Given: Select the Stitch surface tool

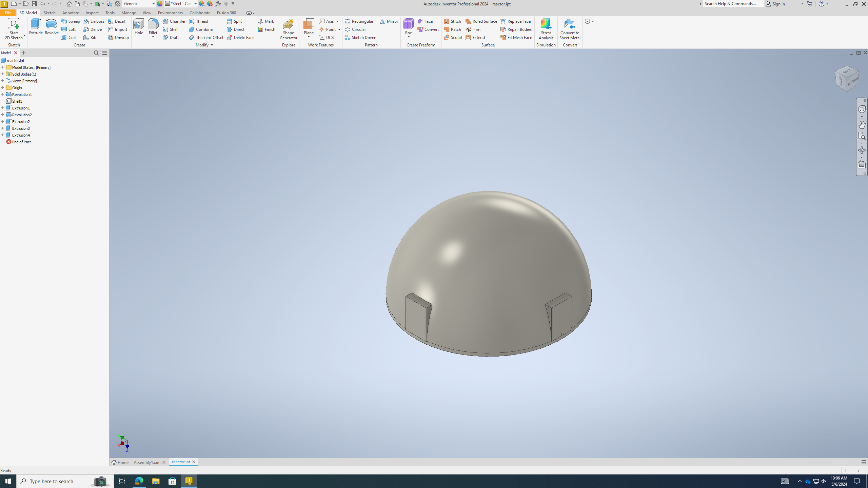Looking at the screenshot, I should point(453,21).
